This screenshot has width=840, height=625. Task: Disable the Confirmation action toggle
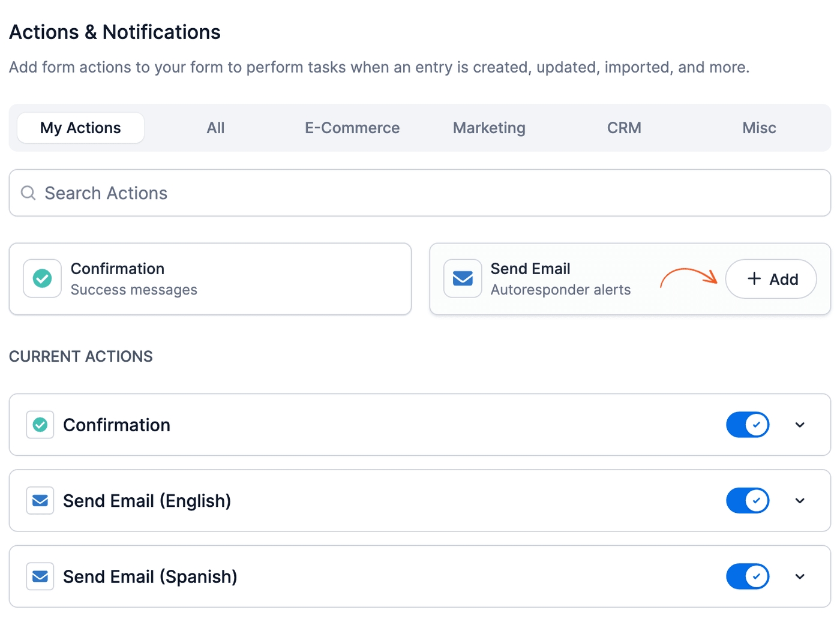pos(748,425)
